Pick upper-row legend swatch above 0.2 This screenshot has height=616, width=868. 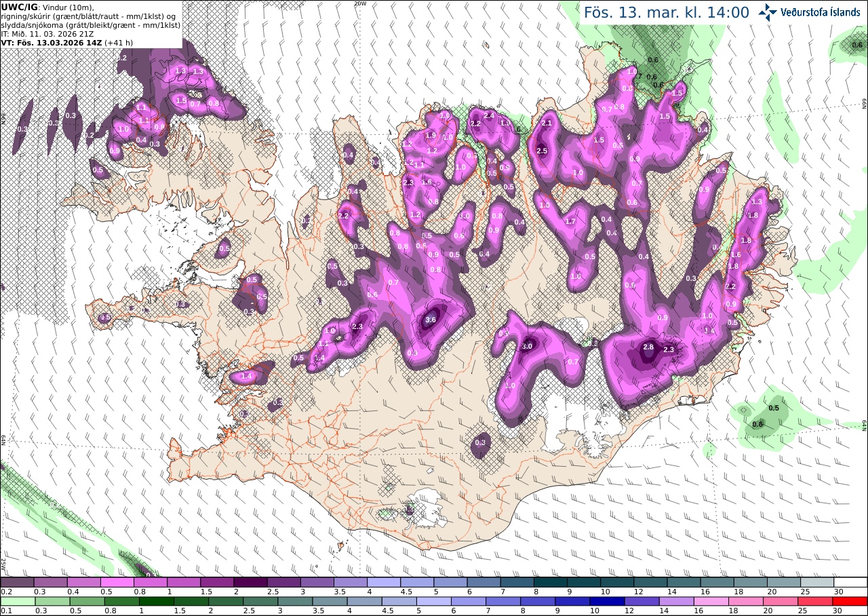pyautogui.click(x=17, y=582)
